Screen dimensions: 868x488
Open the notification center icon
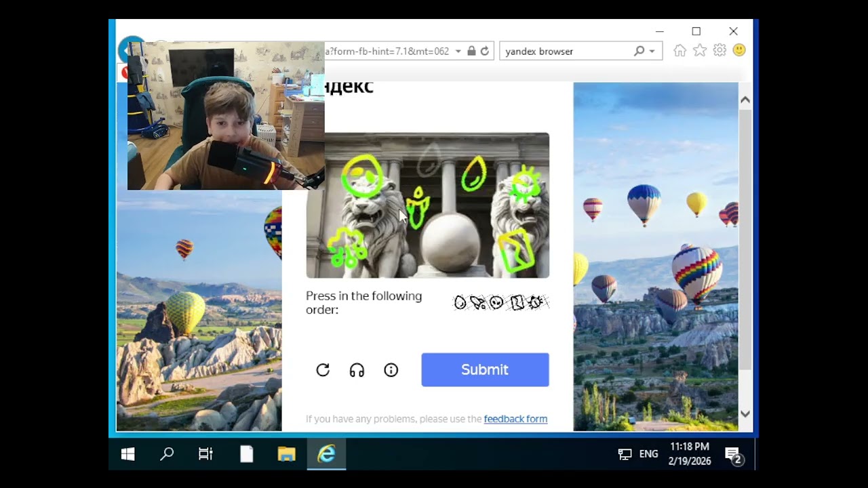coord(733,455)
